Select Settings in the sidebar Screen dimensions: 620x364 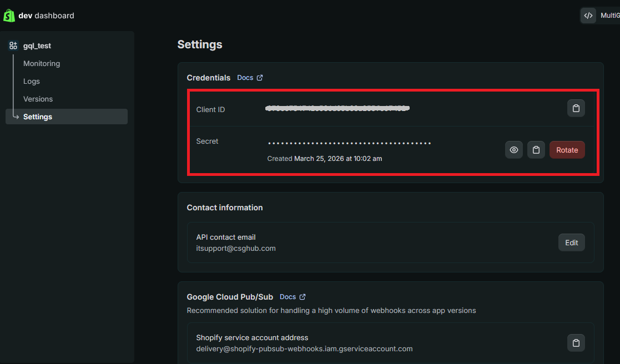67,117
